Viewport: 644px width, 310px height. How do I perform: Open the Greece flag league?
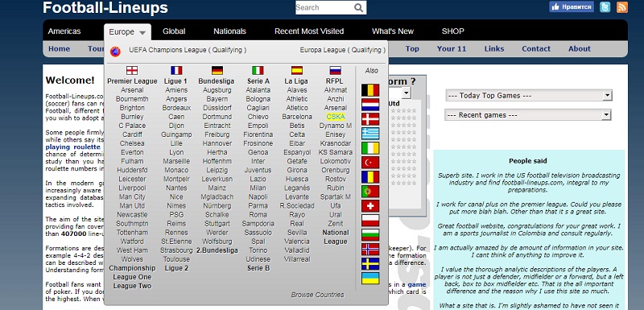coord(370,134)
